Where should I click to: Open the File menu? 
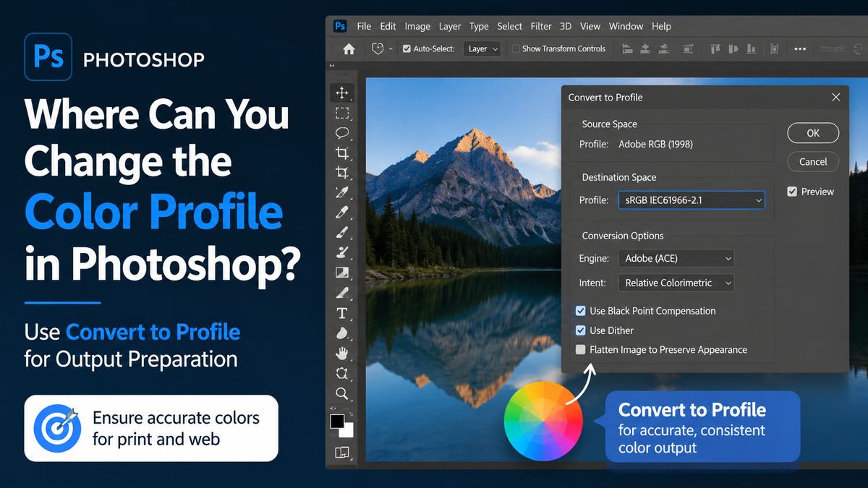(x=364, y=26)
